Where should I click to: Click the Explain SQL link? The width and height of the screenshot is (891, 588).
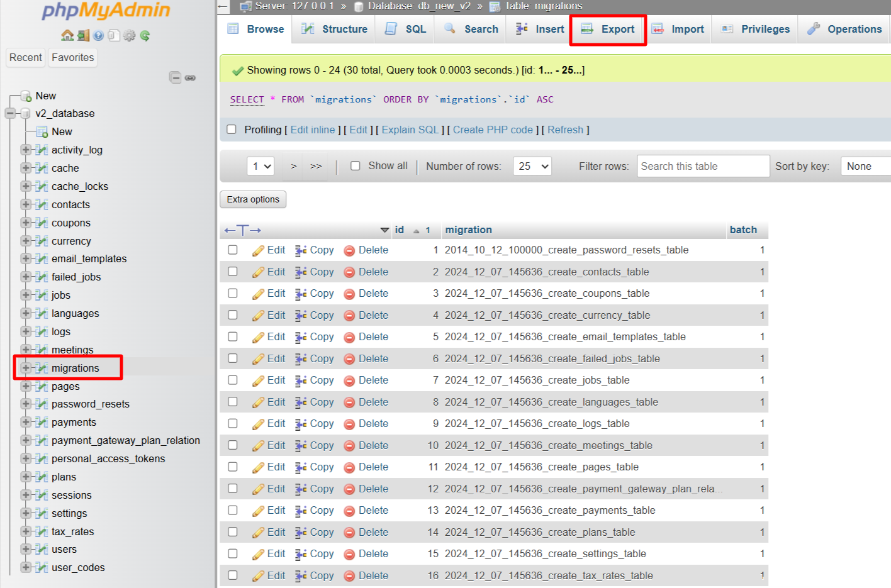(x=410, y=130)
